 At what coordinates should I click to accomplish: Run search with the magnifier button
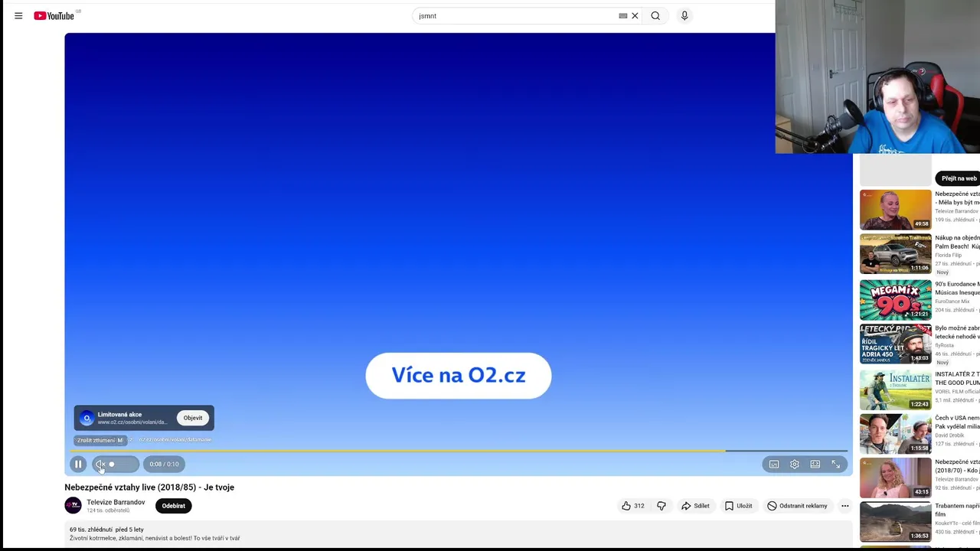pos(655,15)
